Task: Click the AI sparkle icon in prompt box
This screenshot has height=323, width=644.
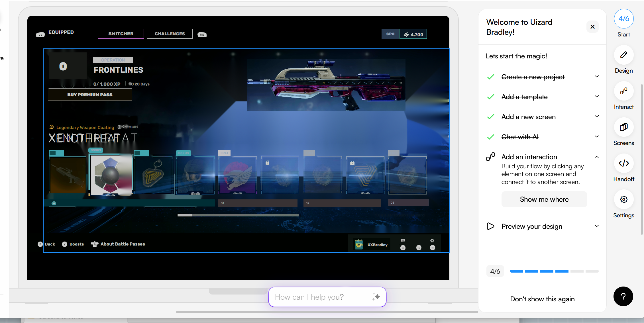Action: pyautogui.click(x=376, y=297)
